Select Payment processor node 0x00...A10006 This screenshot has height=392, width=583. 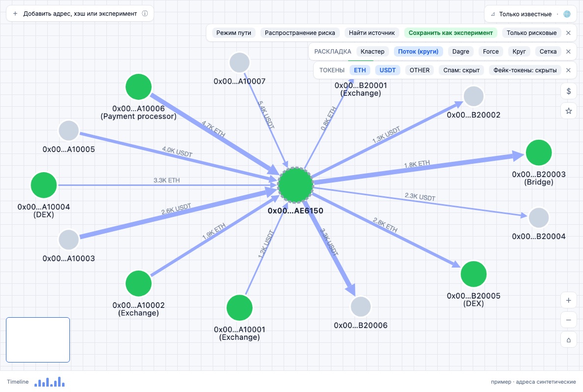138,87
